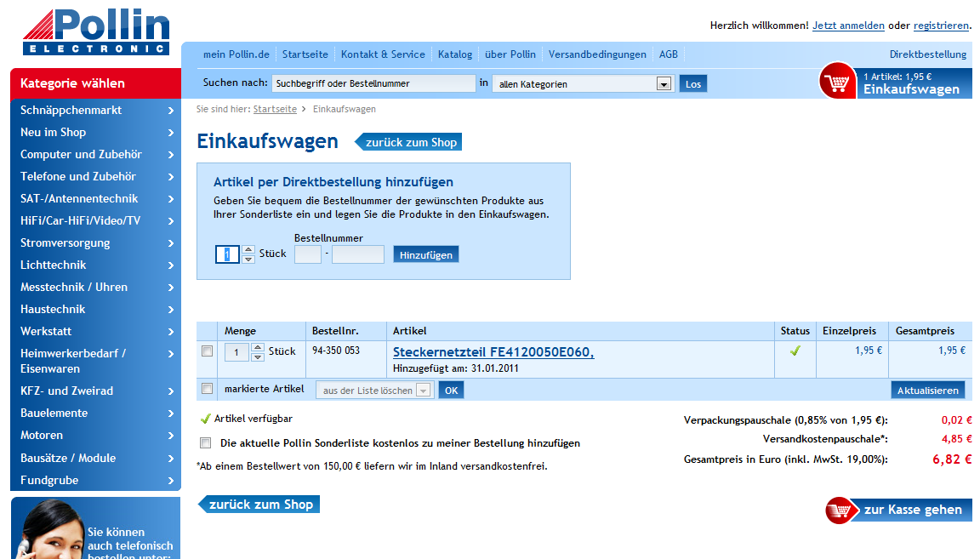Increase quantity in the Direktbestellung stepper
Screen dimensions: 980x559
[x=248, y=249]
